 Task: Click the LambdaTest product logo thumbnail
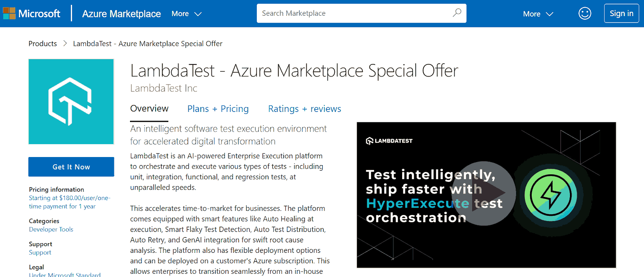[x=71, y=101]
